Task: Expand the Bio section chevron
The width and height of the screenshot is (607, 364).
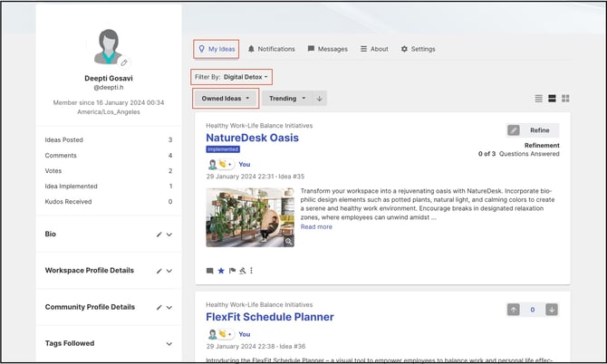Action: point(169,235)
